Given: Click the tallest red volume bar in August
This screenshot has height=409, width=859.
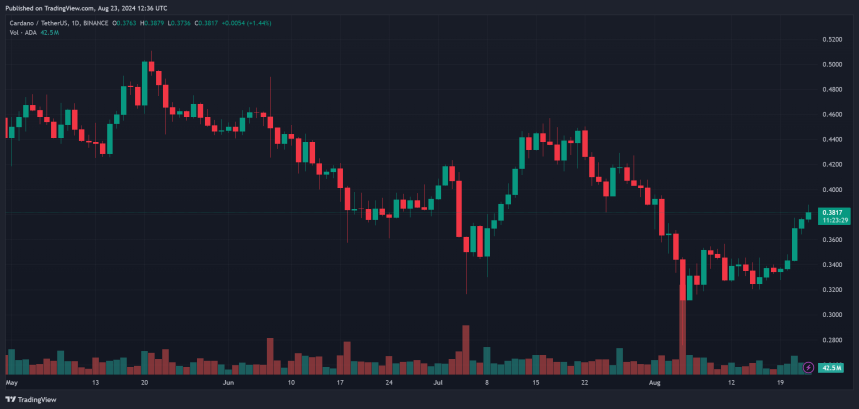Looking at the screenshot, I should click(683, 330).
